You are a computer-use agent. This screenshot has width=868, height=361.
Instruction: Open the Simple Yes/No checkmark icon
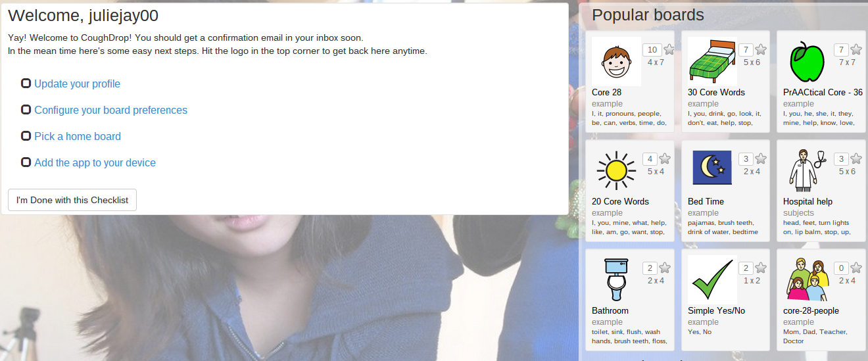[712, 279]
